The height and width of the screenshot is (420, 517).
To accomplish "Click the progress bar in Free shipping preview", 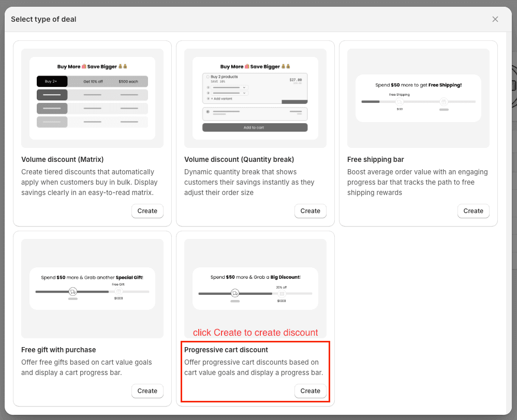I will point(419,102).
